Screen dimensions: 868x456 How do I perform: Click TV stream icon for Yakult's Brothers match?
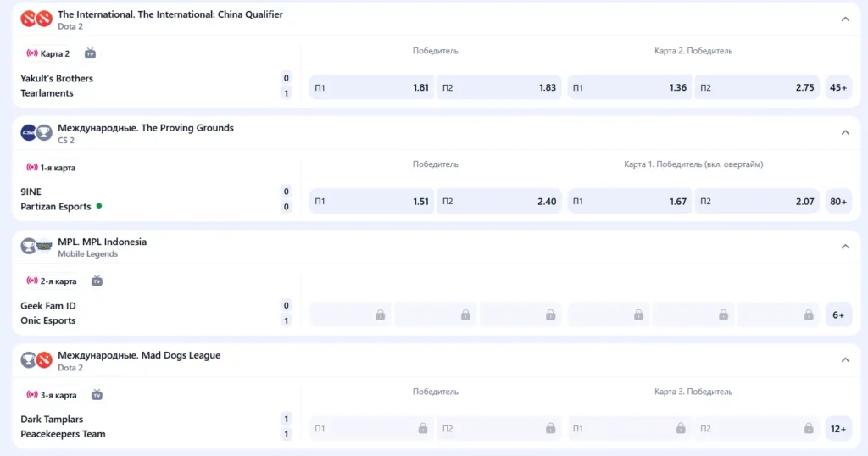90,53
